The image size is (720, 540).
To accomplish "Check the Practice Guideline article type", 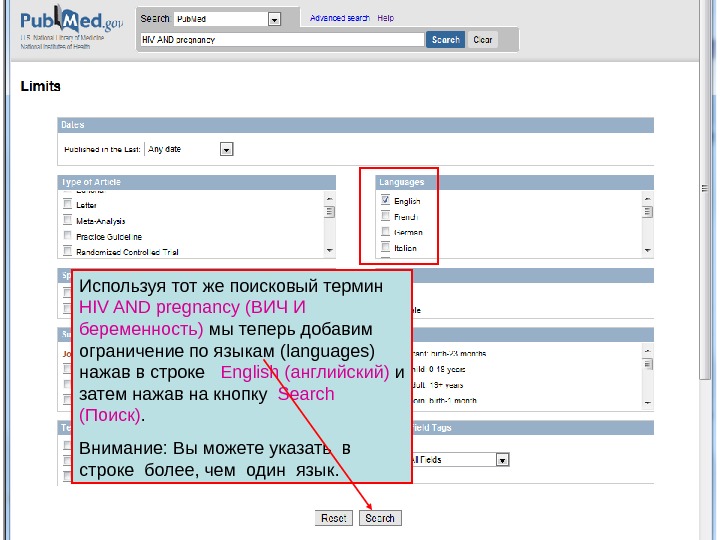I will [68, 235].
